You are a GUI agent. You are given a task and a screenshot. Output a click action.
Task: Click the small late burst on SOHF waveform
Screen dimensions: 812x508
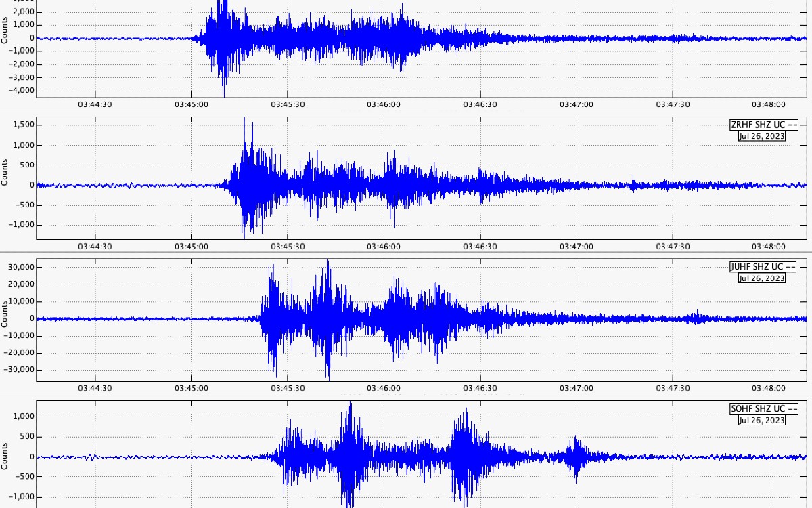pyautogui.click(x=576, y=456)
